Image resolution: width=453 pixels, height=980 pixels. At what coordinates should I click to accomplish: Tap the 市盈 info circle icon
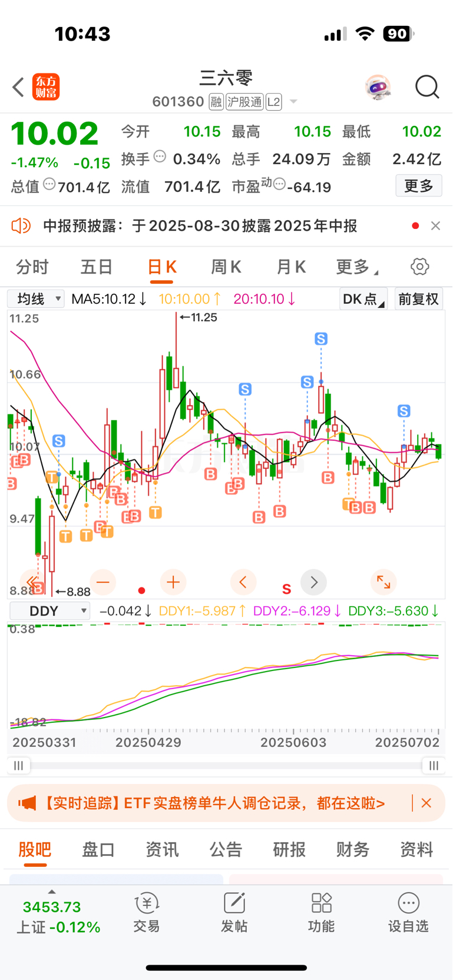279,184
